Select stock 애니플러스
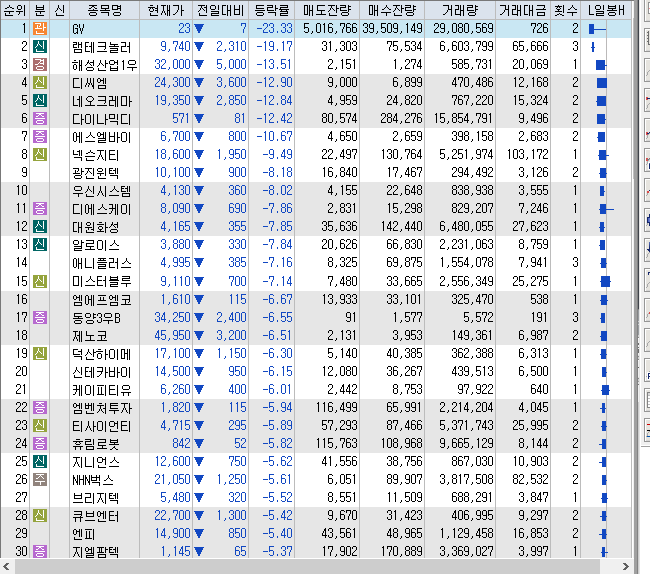650x574 pixels. [x=101, y=263]
